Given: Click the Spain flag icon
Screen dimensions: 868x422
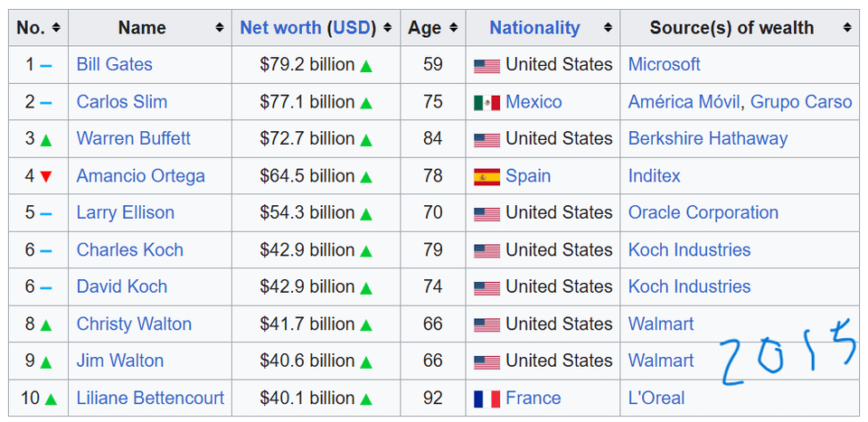Looking at the screenshot, I should [x=486, y=177].
